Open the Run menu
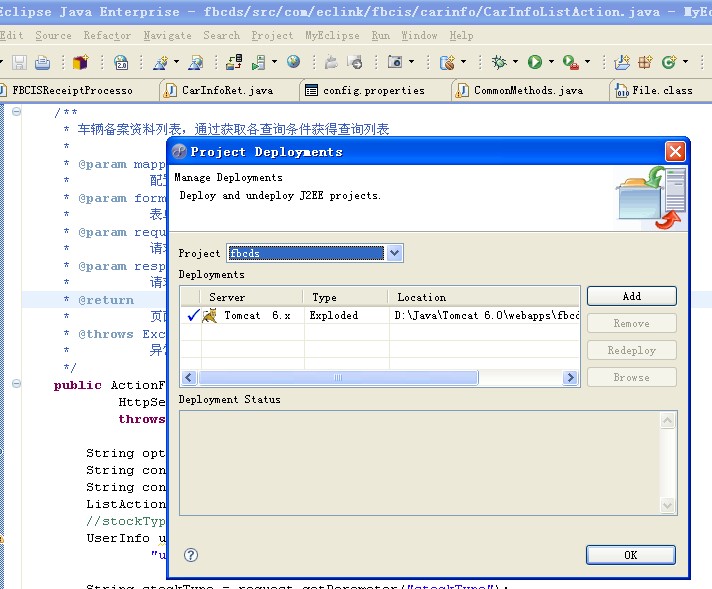Image resolution: width=712 pixels, height=589 pixels. point(381,35)
